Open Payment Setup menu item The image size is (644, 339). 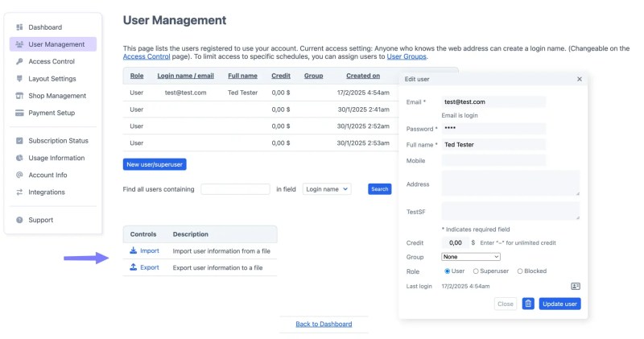(x=52, y=113)
